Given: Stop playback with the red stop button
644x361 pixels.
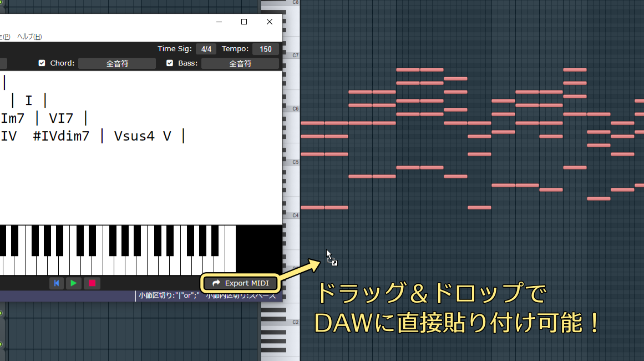Looking at the screenshot, I should click(x=92, y=283).
